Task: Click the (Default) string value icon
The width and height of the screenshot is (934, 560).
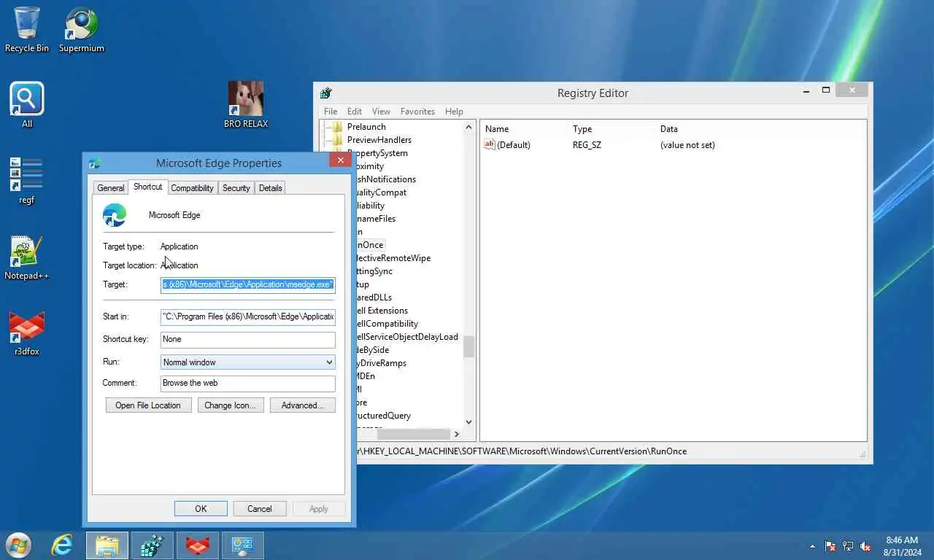Action: point(490,144)
